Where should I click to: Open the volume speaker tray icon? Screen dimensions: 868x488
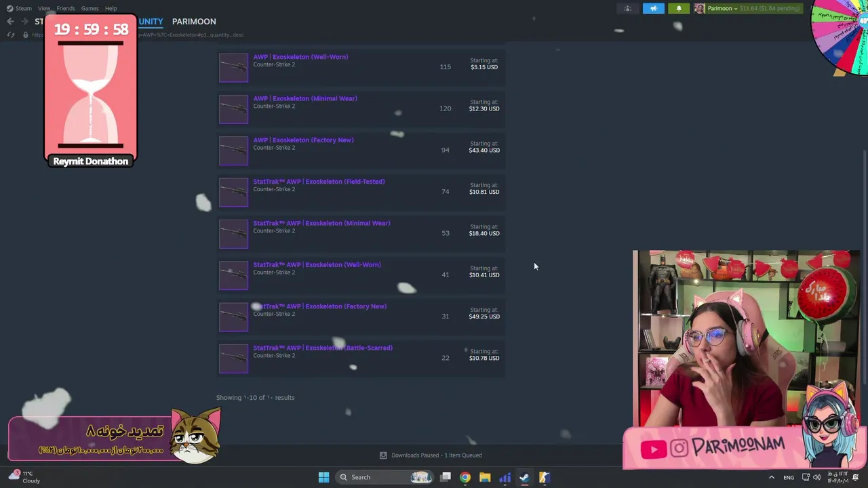(816, 477)
